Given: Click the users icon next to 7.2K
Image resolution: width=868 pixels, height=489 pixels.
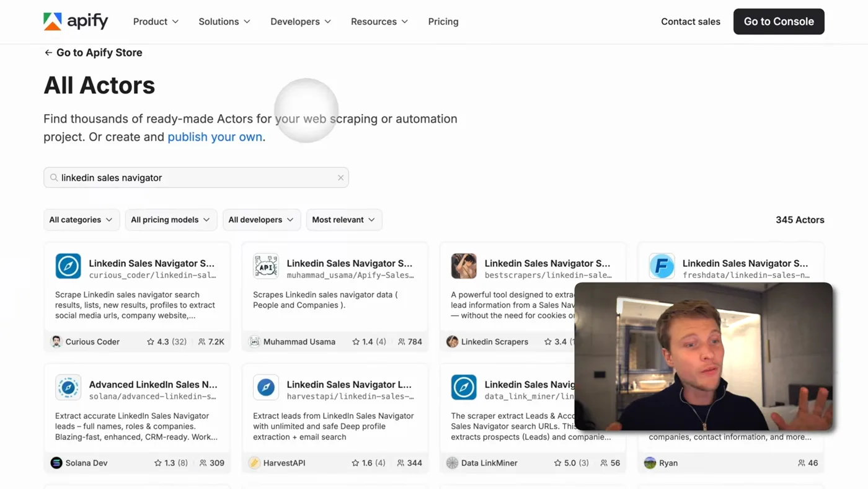Looking at the screenshot, I should (x=201, y=342).
